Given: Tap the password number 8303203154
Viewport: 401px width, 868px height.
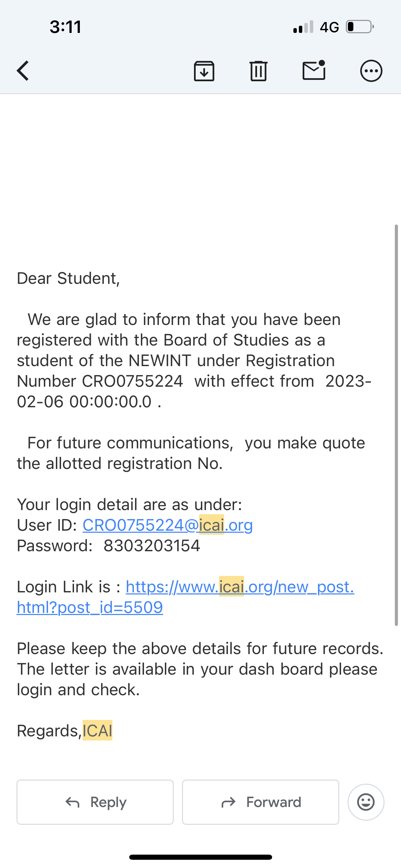Looking at the screenshot, I should coord(152,546).
